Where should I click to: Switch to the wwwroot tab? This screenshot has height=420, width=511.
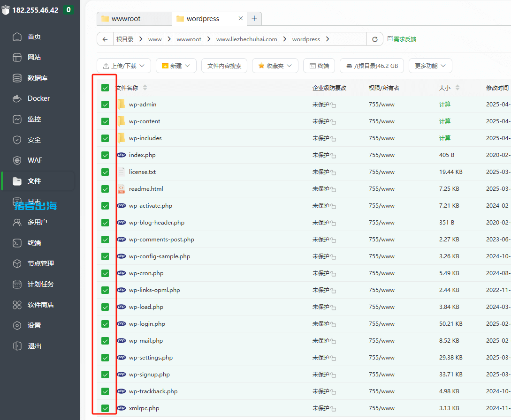coord(134,19)
